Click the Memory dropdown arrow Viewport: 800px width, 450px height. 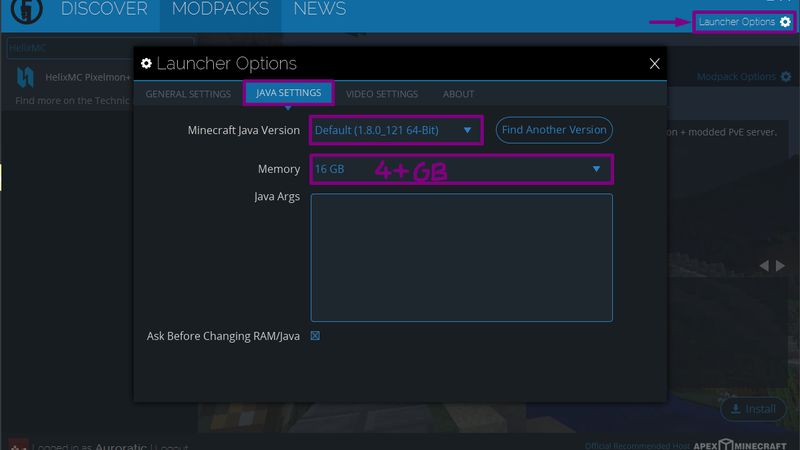(x=596, y=169)
